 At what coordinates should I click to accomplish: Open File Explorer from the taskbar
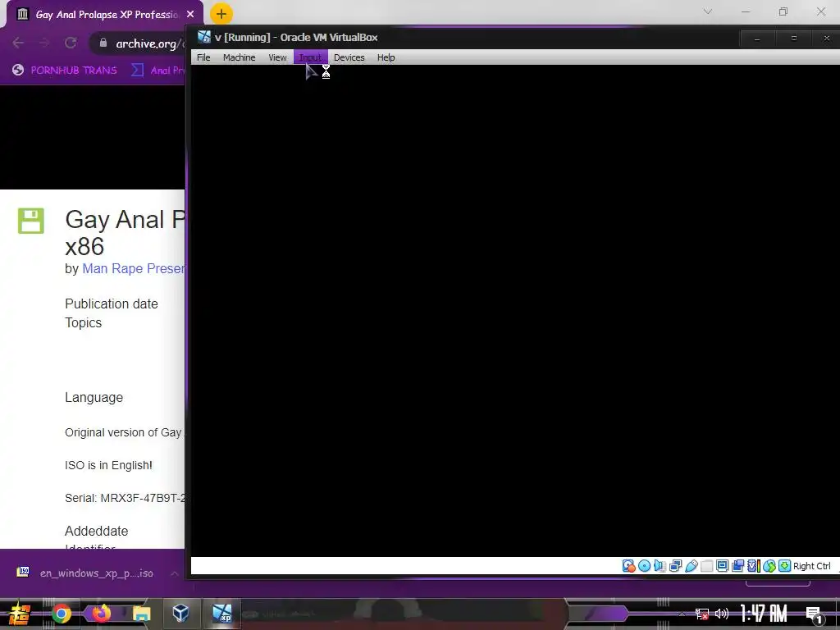[141, 614]
